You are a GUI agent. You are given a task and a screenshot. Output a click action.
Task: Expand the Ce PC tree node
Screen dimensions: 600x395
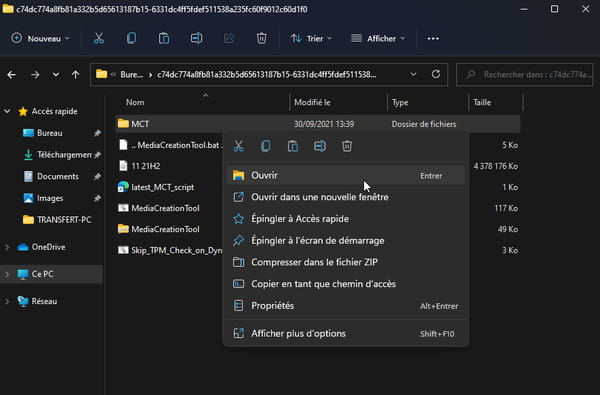[x=7, y=274]
